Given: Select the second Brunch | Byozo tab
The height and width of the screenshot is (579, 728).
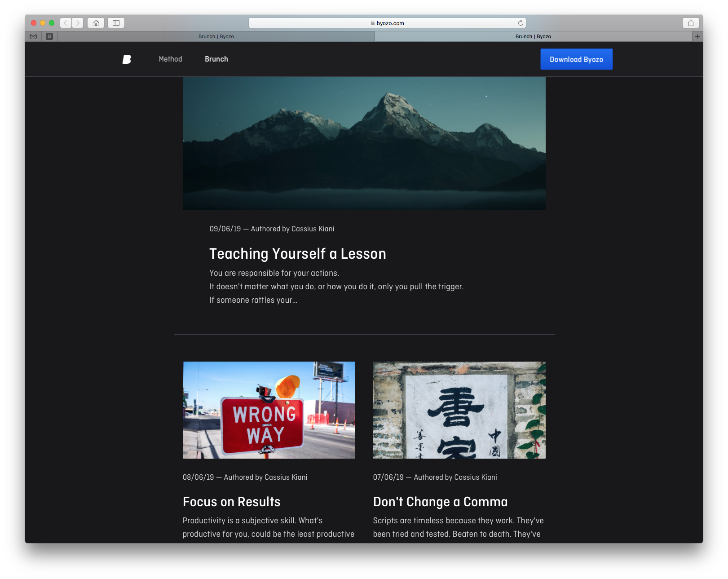Looking at the screenshot, I should (x=533, y=36).
